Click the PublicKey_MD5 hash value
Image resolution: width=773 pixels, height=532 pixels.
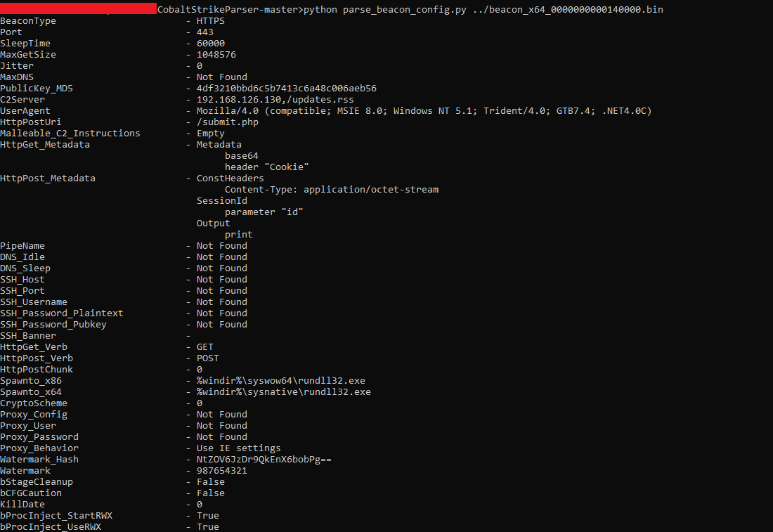point(287,89)
